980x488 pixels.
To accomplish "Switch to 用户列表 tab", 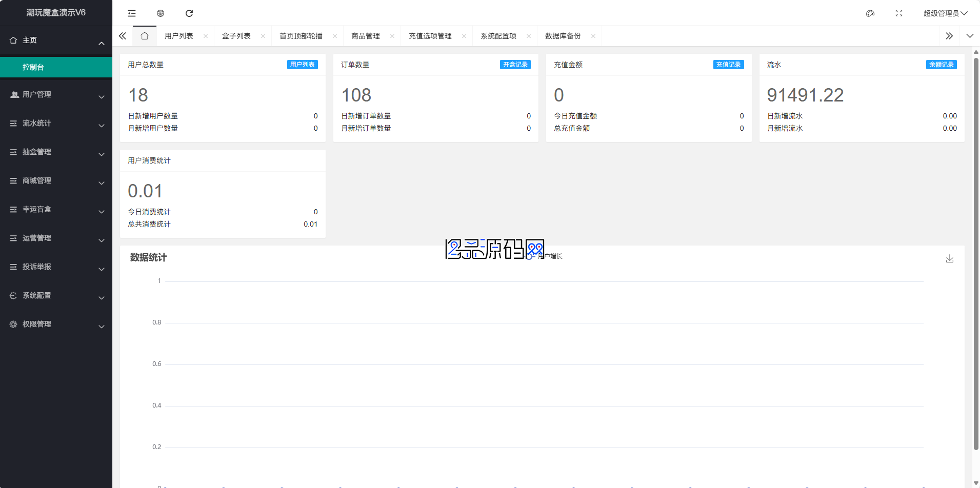I will pyautogui.click(x=179, y=36).
